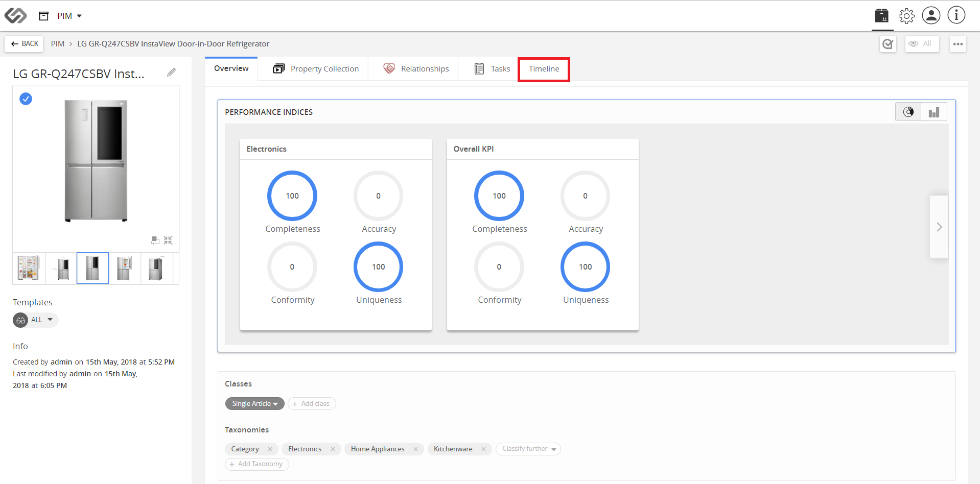The width and height of the screenshot is (980, 484).
Task: Switch to radial chart view icon
Action: 908,112
